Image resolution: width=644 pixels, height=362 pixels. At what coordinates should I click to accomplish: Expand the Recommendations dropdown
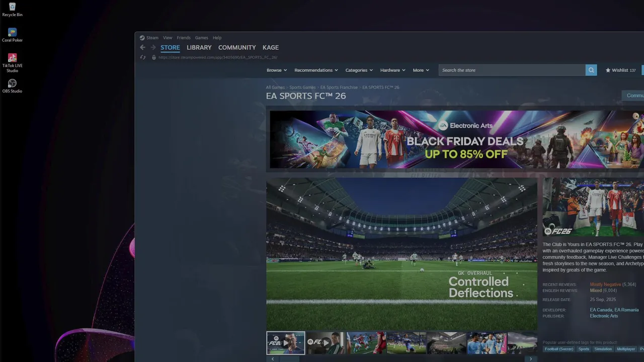pyautogui.click(x=316, y=70)
